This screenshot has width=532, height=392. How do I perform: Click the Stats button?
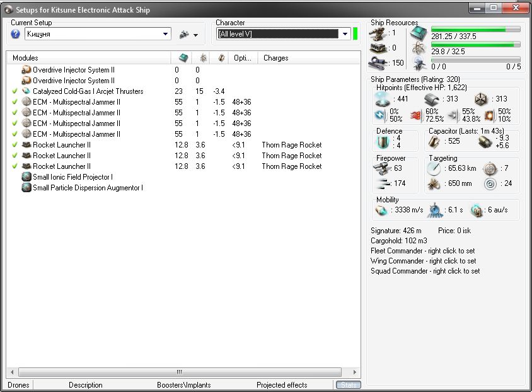349,385
